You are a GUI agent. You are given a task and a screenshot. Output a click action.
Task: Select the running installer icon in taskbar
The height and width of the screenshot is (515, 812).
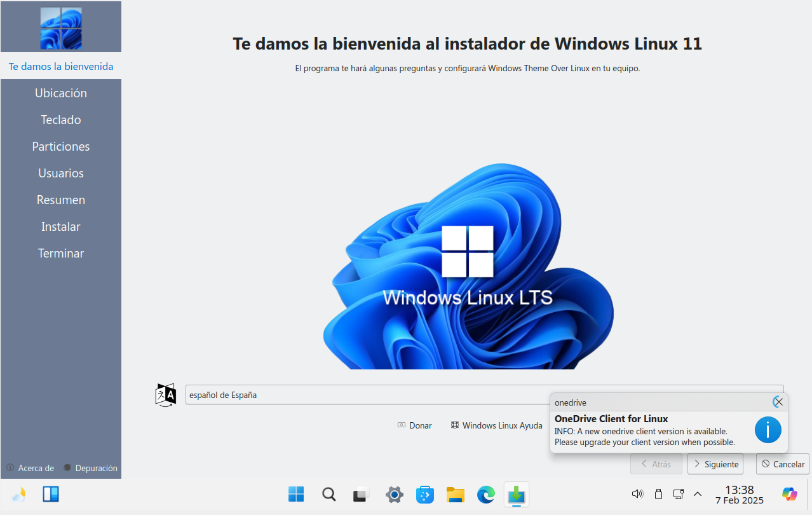coord(516,494)
